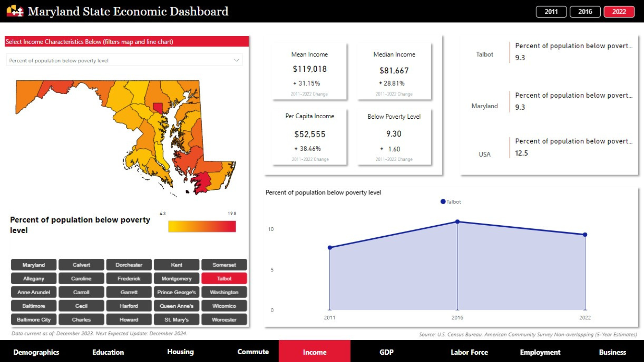Switch to the GDP tab
This screenshot has height=362, width=644.
coord(386,352)
